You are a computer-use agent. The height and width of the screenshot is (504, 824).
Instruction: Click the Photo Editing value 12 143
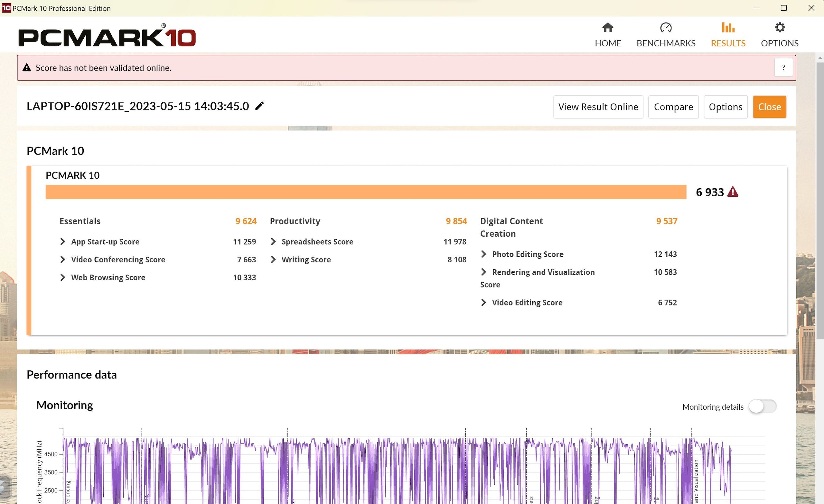tap(665, 254)
